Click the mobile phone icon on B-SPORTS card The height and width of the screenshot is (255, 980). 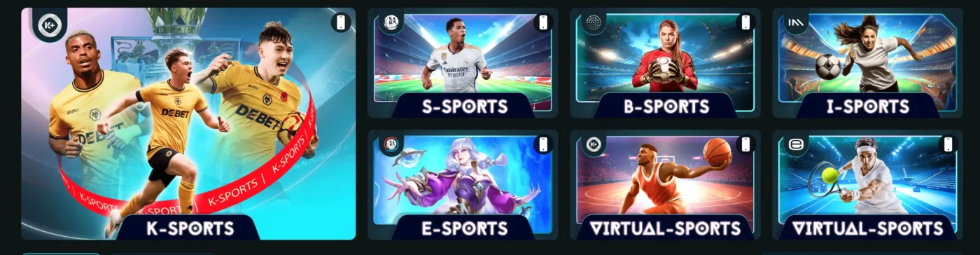pyautogui.click(x=746, y=22)
